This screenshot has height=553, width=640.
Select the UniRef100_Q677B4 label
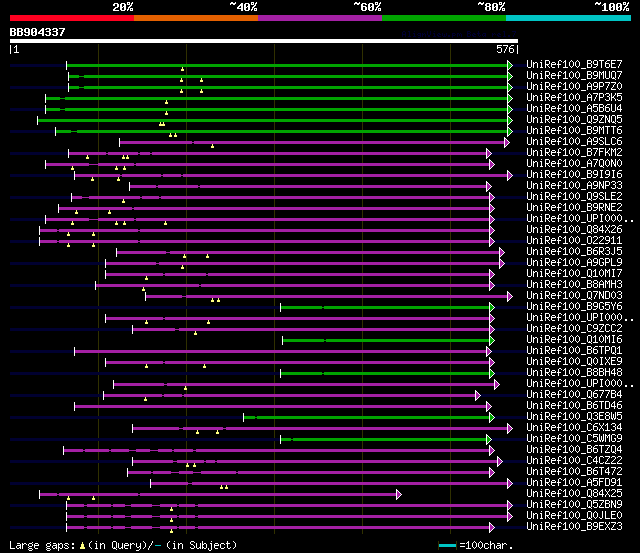[x=574, y=395]
